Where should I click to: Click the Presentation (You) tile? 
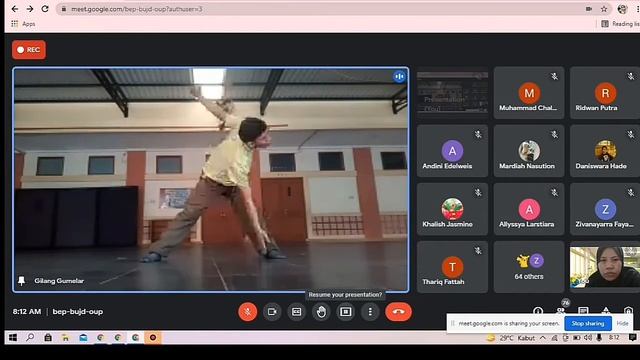pyautogui.click(x=452, y=93)
